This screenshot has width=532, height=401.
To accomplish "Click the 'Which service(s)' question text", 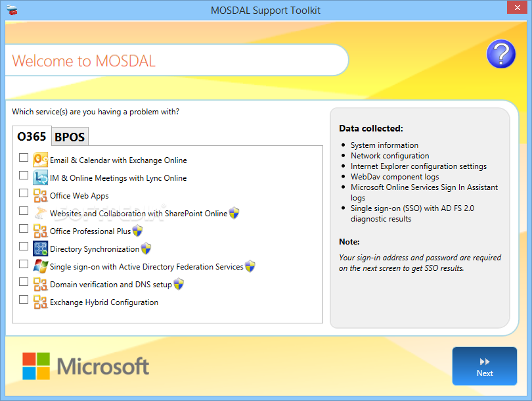I will (x=96, y=112).
